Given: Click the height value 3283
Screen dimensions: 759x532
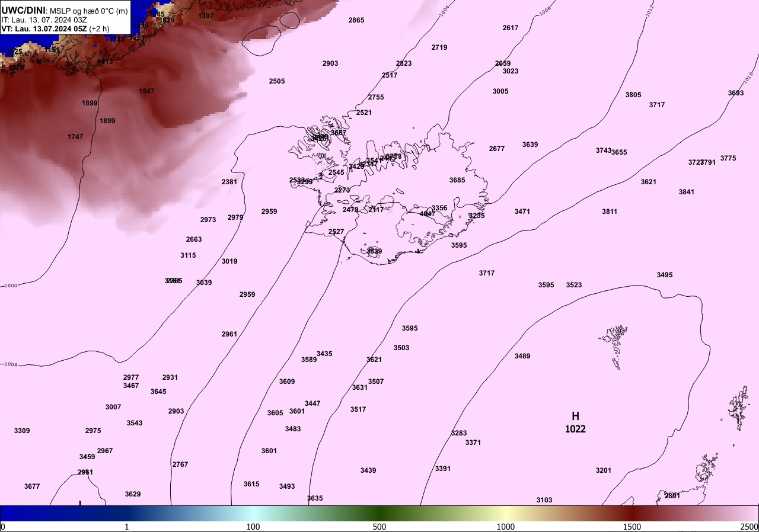Looking at the screenshot, I should click(459, 433).
